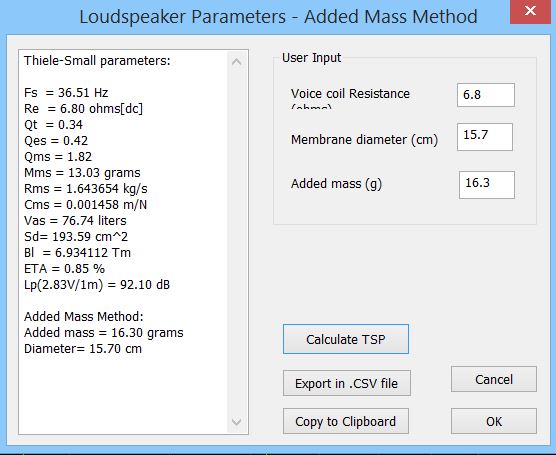Click Copy to Clipboard button
Screen dimensions: 556x455
pos(346,421)
